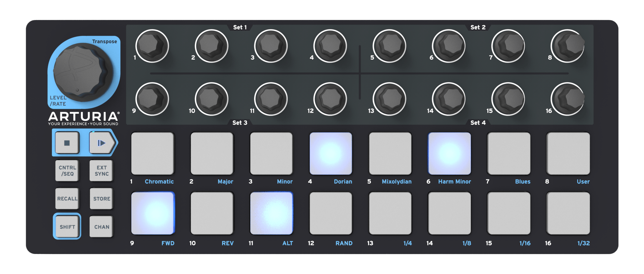Click encoder knob 13
The width and height of the screenshot is (644, 274).
coord(389,99)
